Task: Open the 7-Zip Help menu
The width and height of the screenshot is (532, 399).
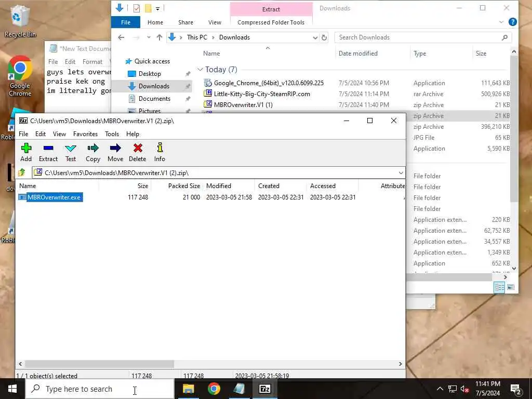Action: pyautogui.click(x=132, y=134)
